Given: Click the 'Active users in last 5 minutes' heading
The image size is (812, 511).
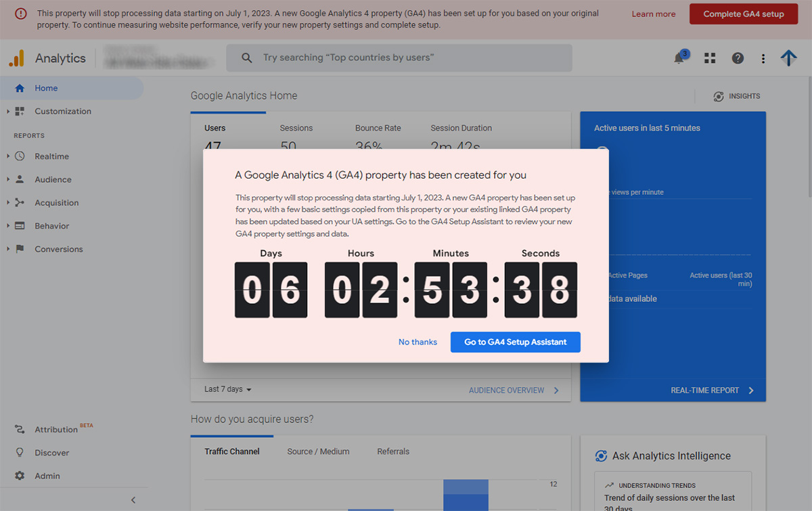Looking at the screenshot, I should (x=647, y=128).
